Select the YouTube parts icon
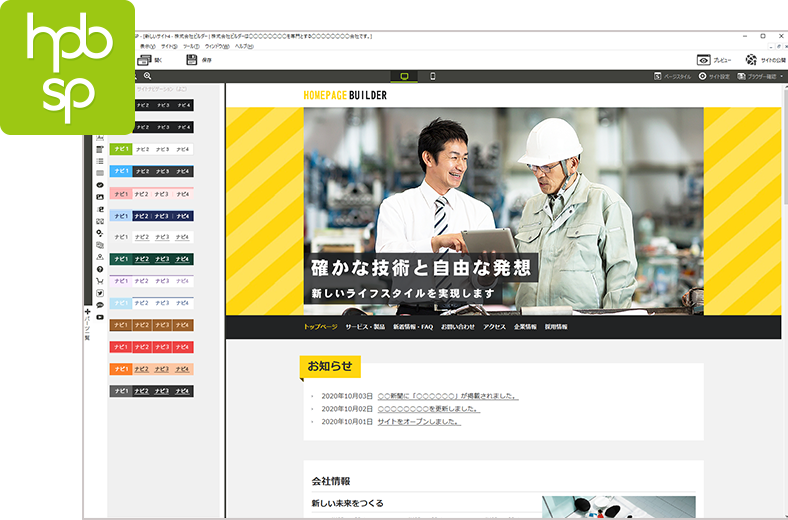 [100, 318]
